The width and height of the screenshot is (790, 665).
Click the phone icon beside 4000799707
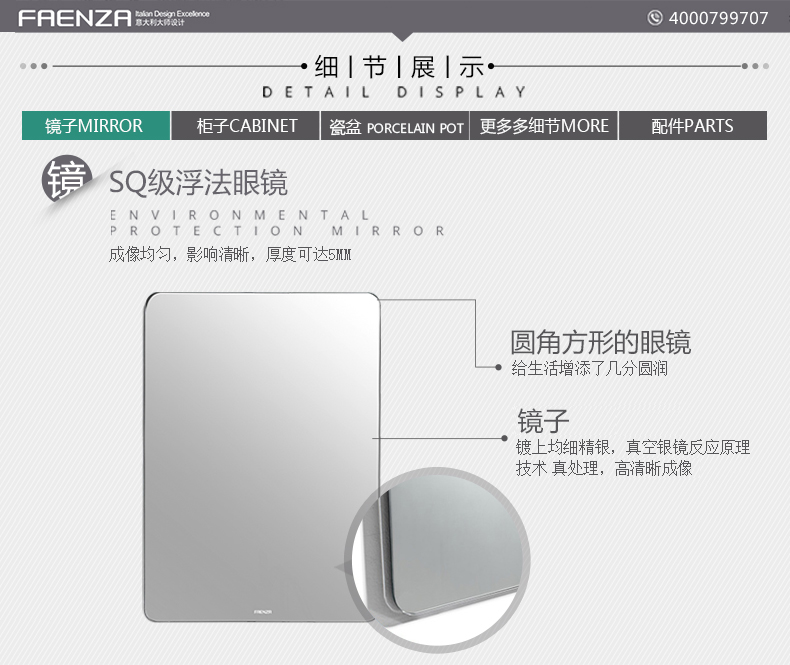coord(654,18)
